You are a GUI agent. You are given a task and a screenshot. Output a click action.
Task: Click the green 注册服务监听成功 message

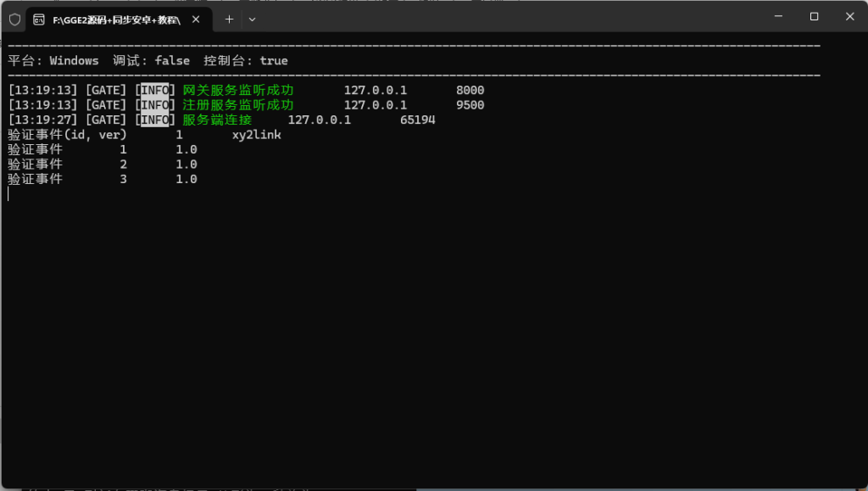click(238, 105)
